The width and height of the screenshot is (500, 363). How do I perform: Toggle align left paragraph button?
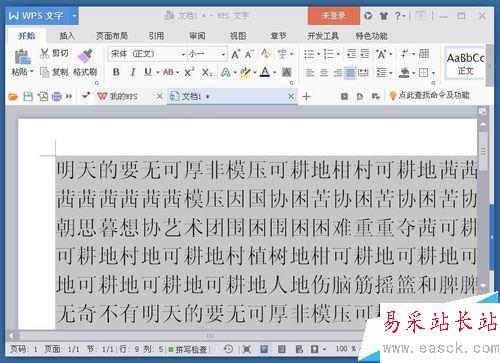pyautogui.click(x=310, y=72)
